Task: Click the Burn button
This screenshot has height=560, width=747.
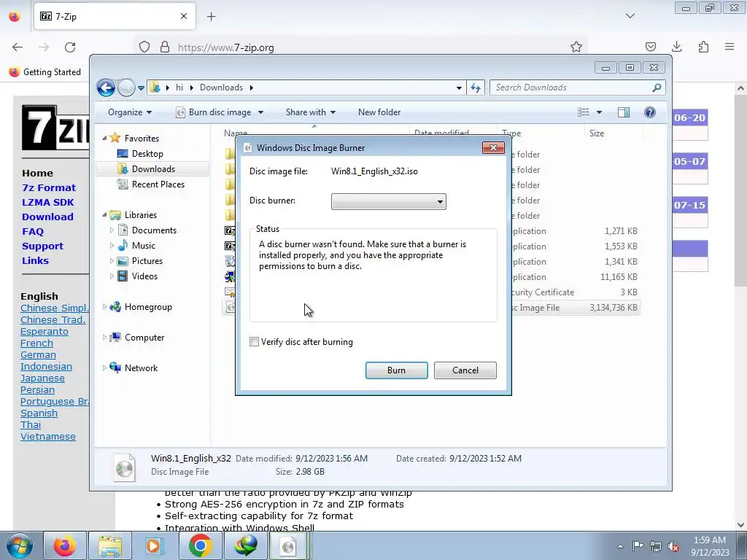Action: tap(396, 370)
